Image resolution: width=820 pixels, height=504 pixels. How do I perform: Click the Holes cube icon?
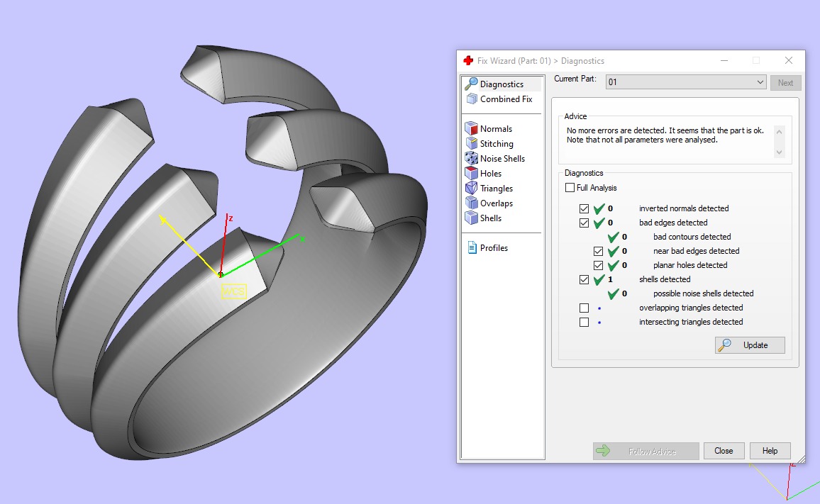pyautogui.click(x=471, y=173)
